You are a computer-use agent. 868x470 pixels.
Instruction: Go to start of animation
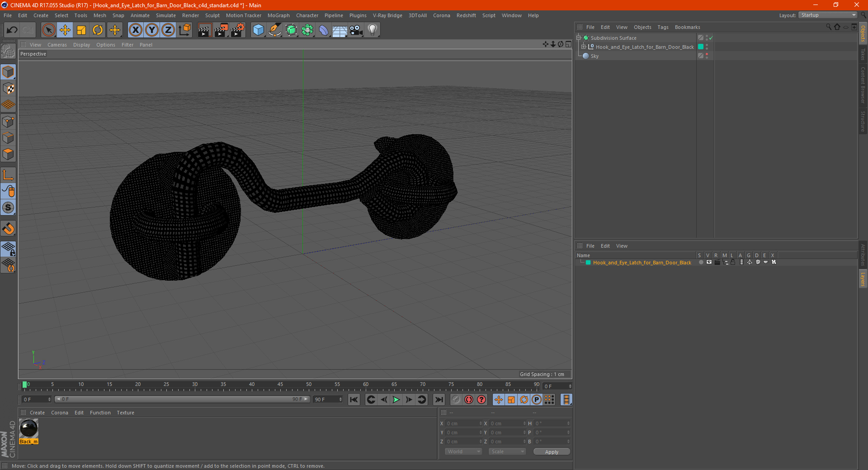coord(354,399)
